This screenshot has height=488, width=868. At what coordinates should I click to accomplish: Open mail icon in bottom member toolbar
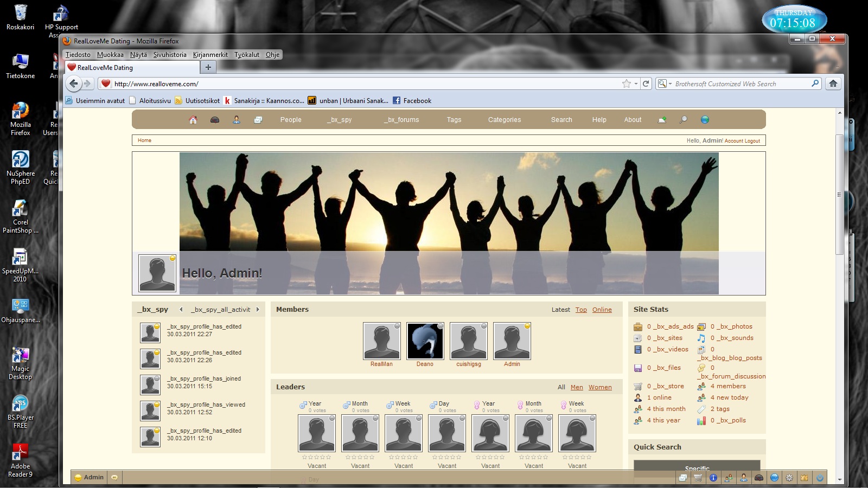(x=683, y=478)
